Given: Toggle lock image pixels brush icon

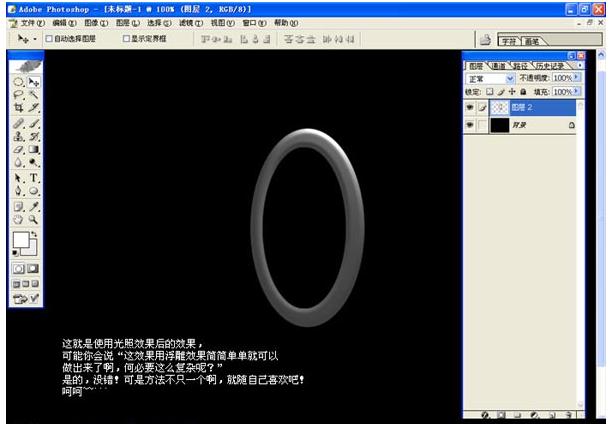Looking at the screenshot, I should [501, 92].
